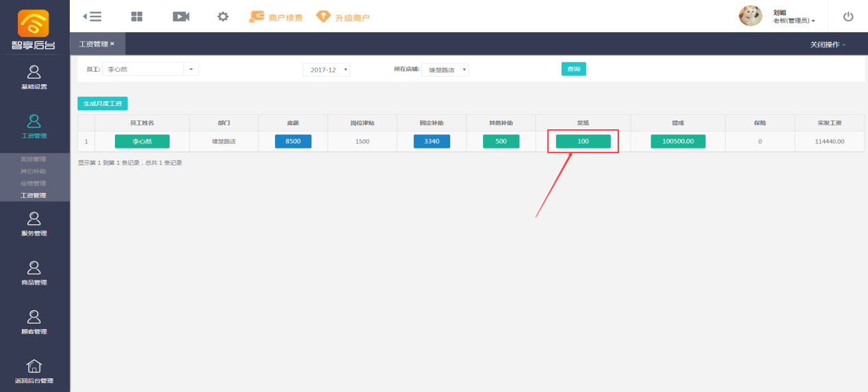Open settings via the gear icon
Image resolution: width=868 pixels, height=392 pixels.
click(223, 16)
